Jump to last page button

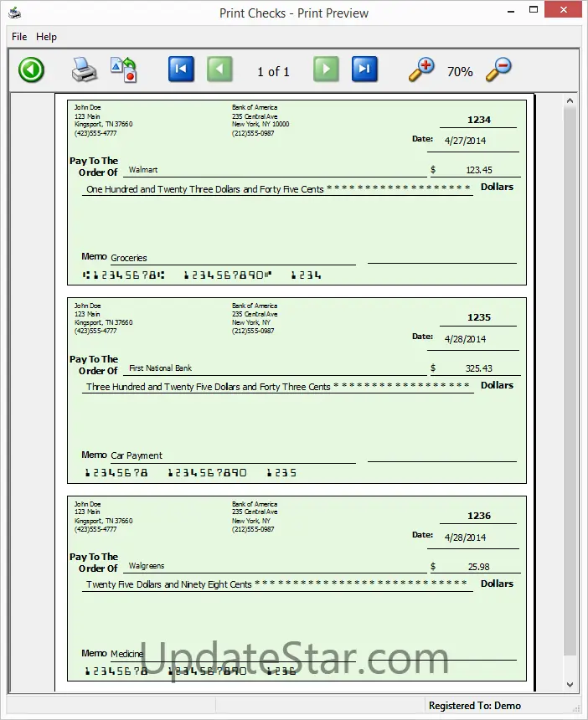364,69
